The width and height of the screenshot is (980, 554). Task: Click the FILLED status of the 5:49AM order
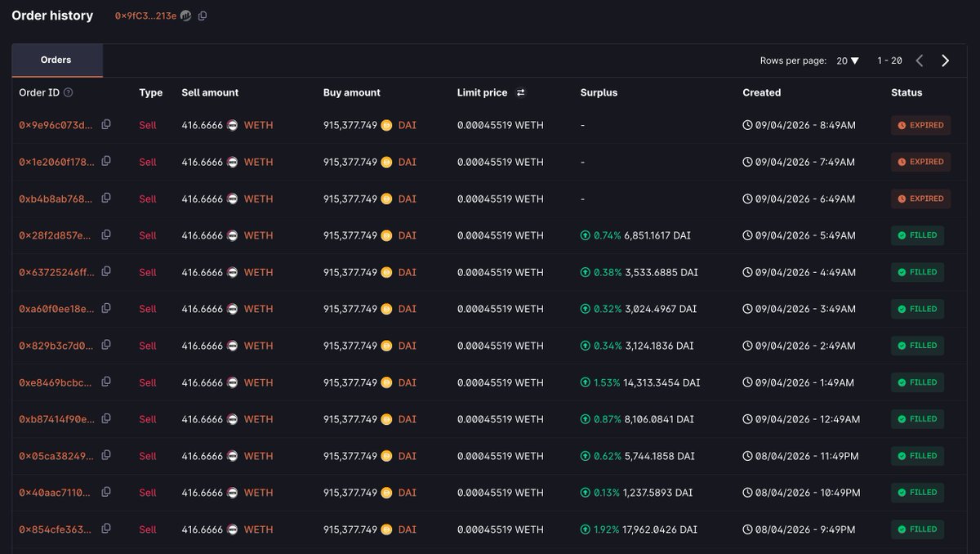tap(917, 235)
